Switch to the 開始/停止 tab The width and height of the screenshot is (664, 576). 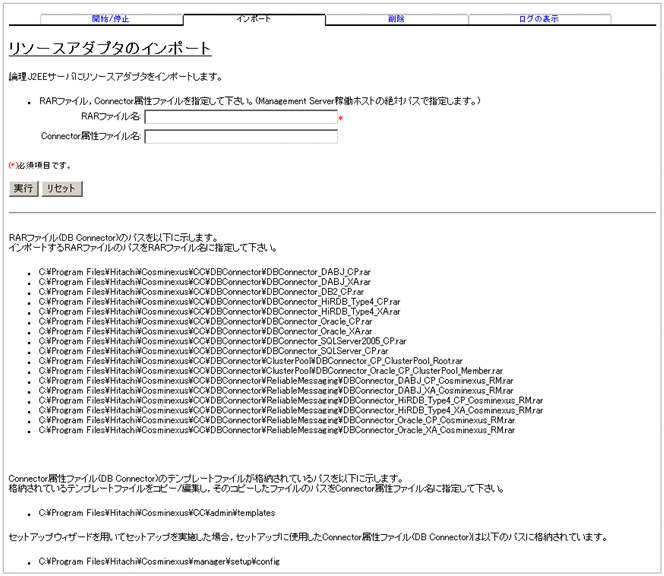click(111, 19)
